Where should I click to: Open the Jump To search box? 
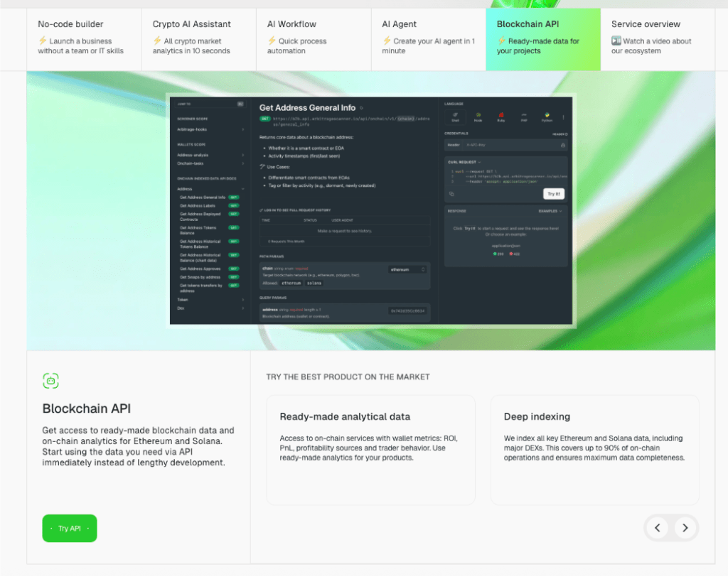[x=208, y=104]
